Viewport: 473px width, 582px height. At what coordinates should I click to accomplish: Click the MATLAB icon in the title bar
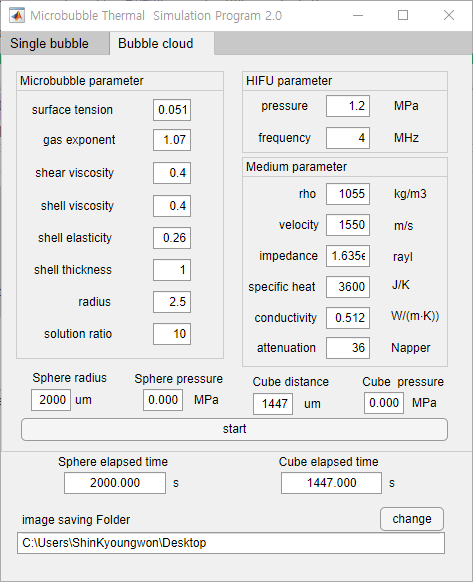[17, 16]
